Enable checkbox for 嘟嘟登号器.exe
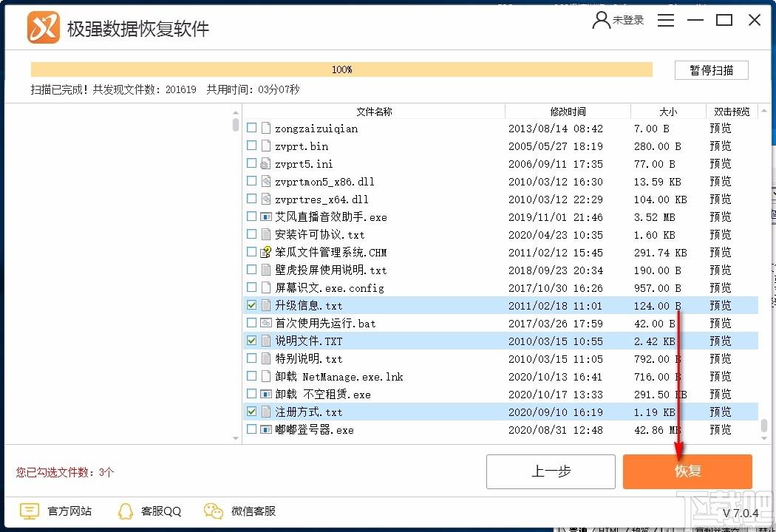 tap(251, 429)
